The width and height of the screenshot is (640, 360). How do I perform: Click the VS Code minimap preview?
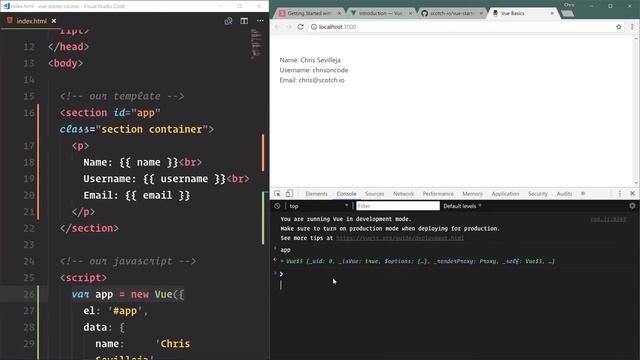click(x=256, y=43)
